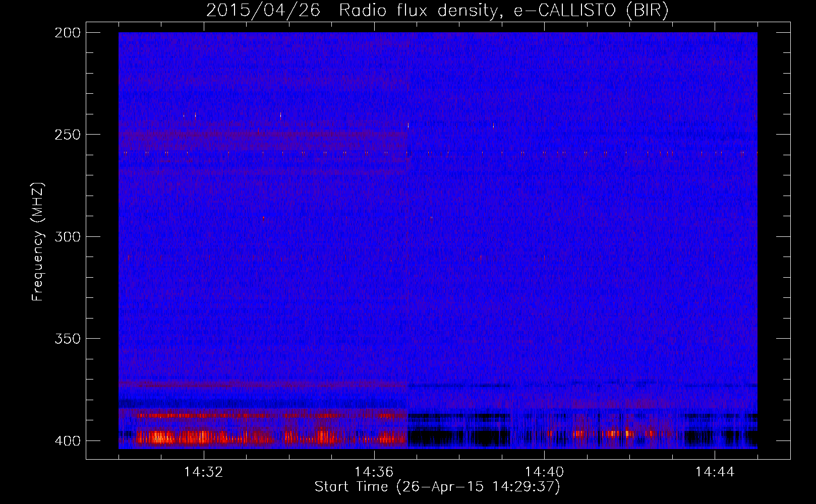Click the plot title "2015/04/26 Radio flux density, e-CALLISTO (BIR)"
816x504 pixels.
coord(437,11)
